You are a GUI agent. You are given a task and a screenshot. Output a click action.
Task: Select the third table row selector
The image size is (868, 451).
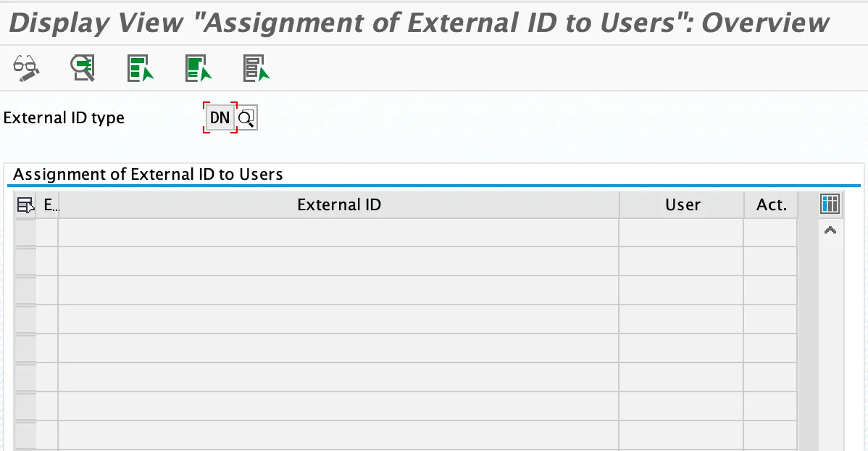click(25, 290)
